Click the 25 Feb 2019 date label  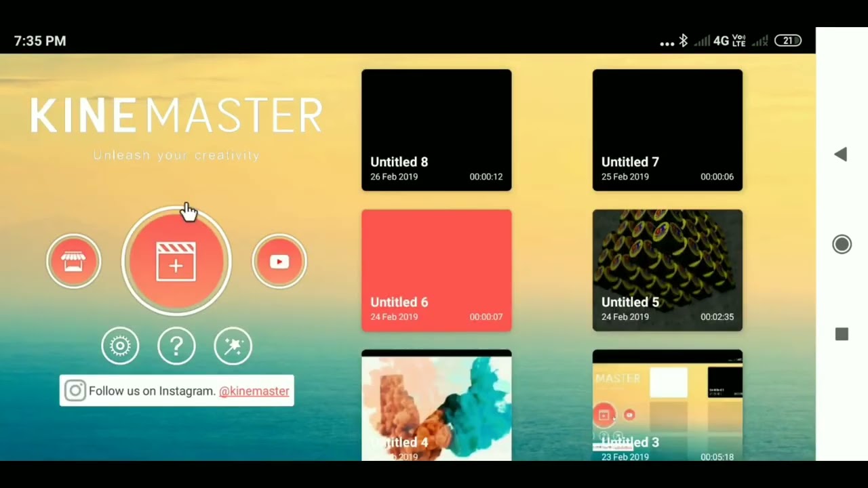point(625,177)
